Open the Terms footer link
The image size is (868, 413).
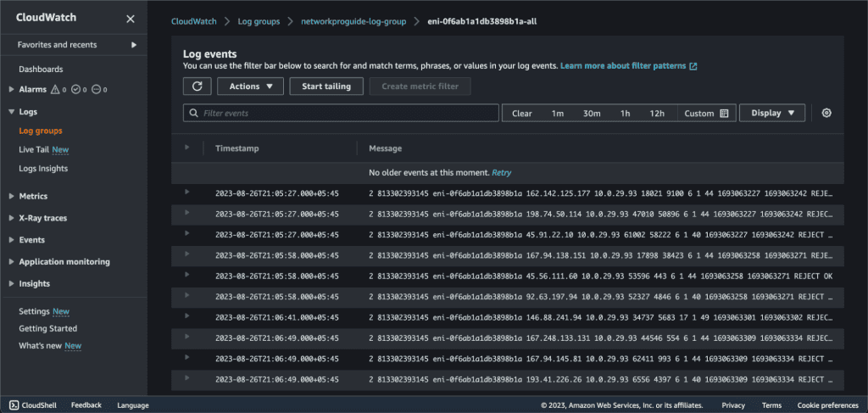771,405
